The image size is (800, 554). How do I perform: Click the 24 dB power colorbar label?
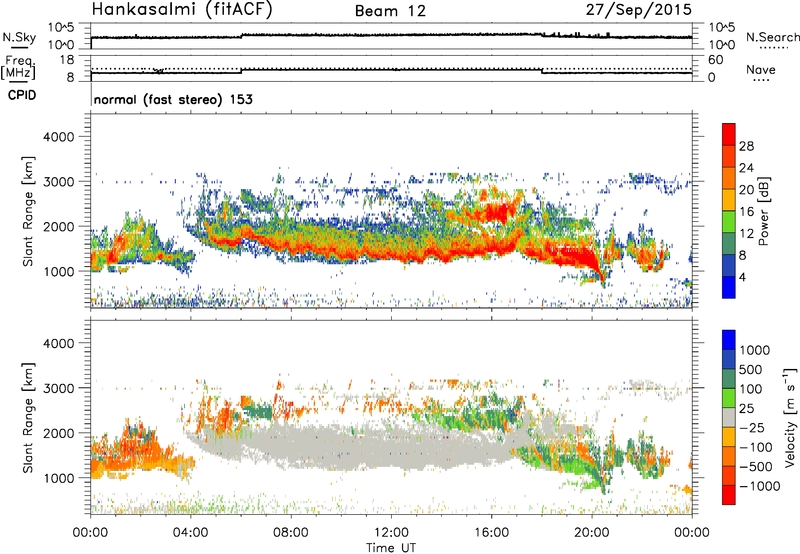(746, 168)
